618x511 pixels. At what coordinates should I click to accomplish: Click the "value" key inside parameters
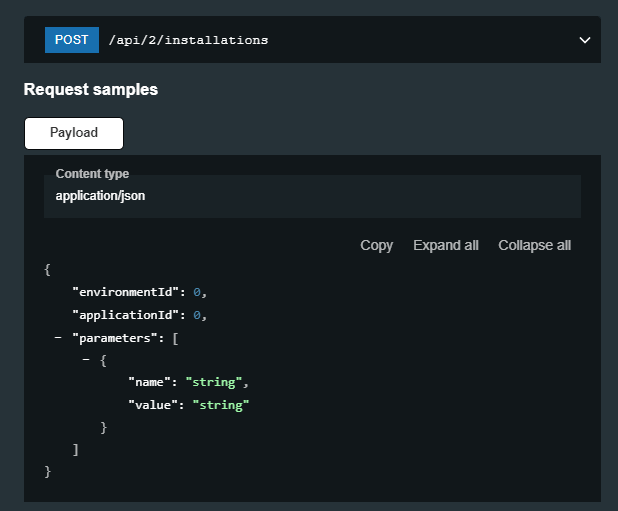click(156, 405)
